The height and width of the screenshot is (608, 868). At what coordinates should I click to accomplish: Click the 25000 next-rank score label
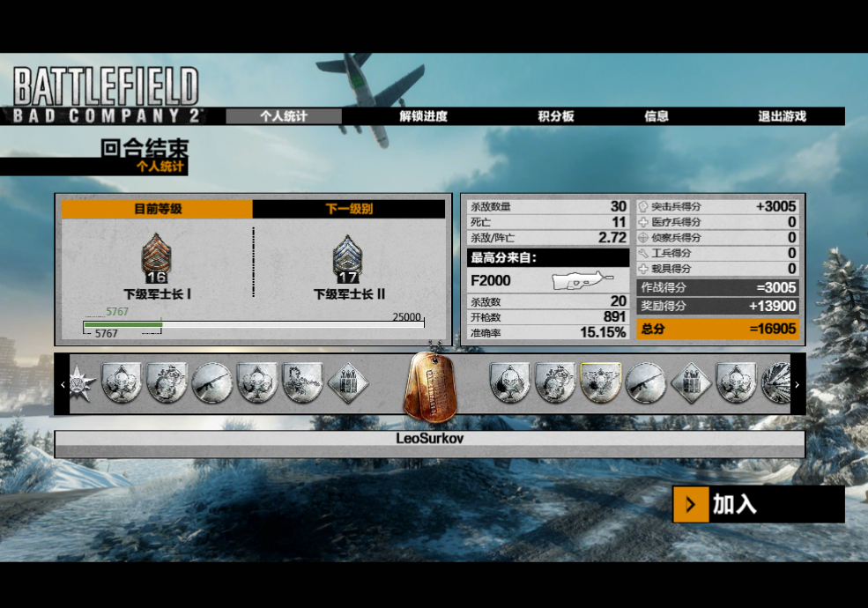coord(407,316)
